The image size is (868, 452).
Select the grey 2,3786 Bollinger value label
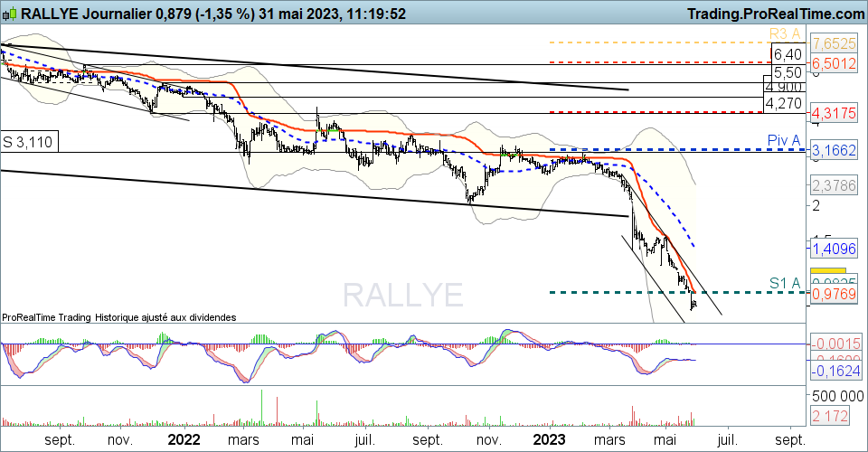(834, 185)
